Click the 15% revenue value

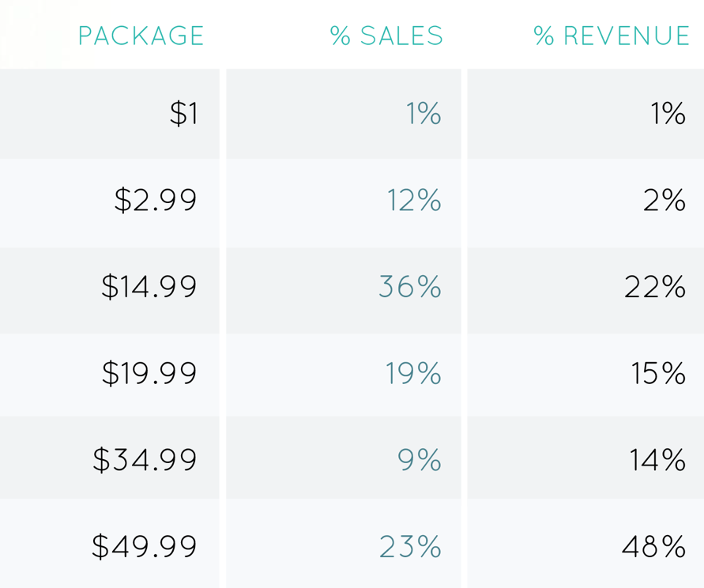tap(658, 373)
